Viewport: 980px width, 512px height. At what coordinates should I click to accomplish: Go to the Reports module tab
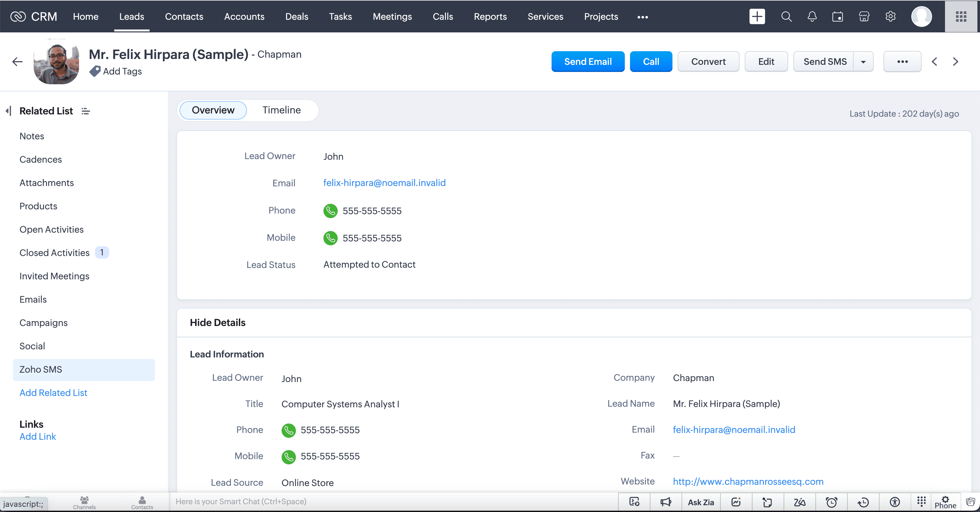(490, 17)
